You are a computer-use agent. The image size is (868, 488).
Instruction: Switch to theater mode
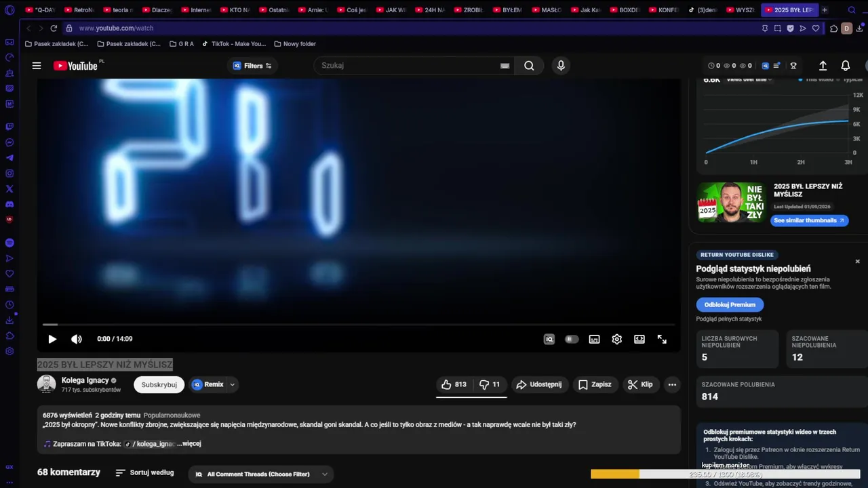pos(639,339)
